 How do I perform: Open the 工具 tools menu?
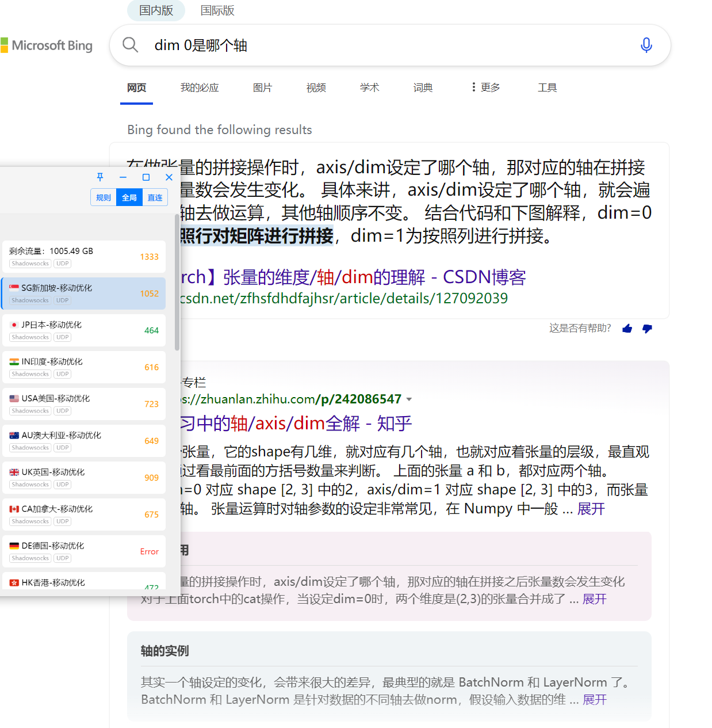click(547, 87)
